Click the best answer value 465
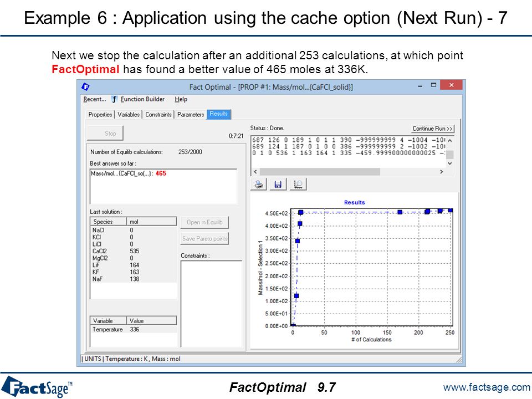532x399 pixels. 161,173
